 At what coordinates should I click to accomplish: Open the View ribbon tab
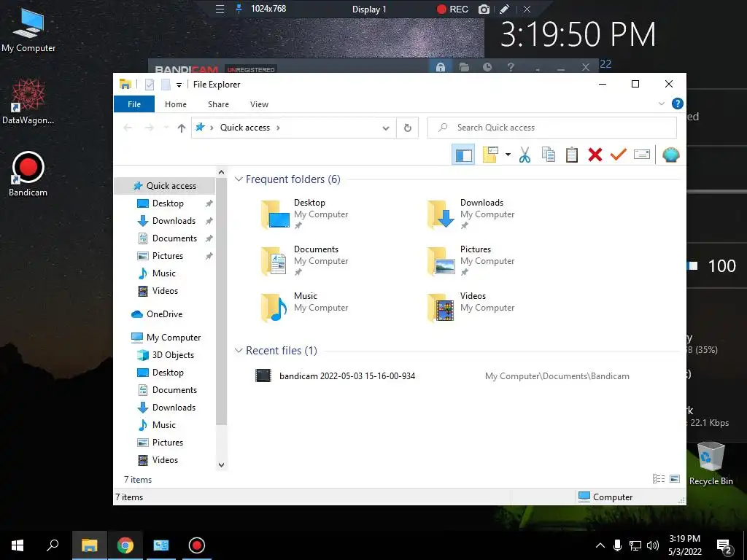259,104
